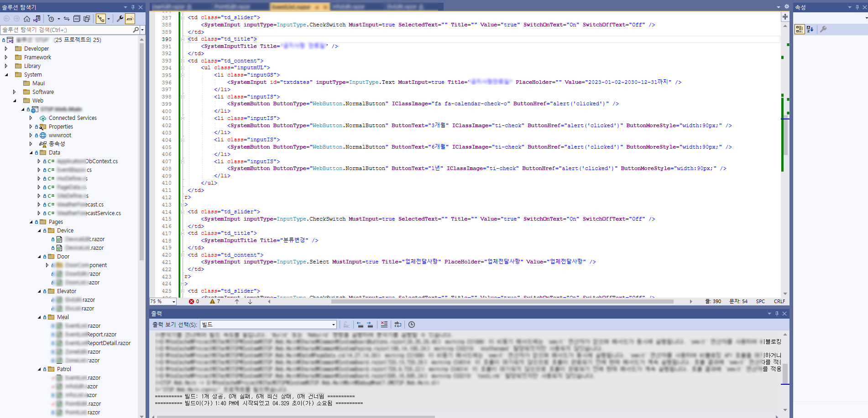Toggle word wrap in Output window
This screenshot has height=418, width=868.
click(x=398, y=325)
